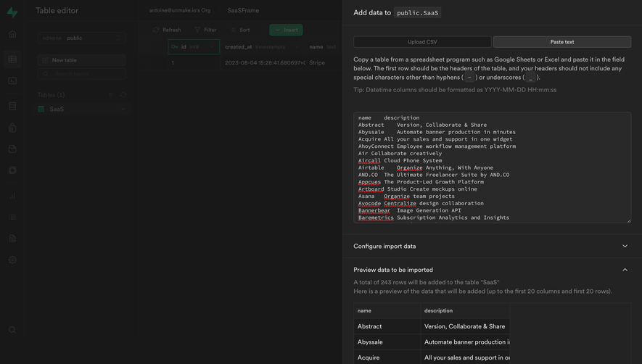642x364 pixels.
Task: Click the 'Table editor' page title
Action: tap(57, 11)
